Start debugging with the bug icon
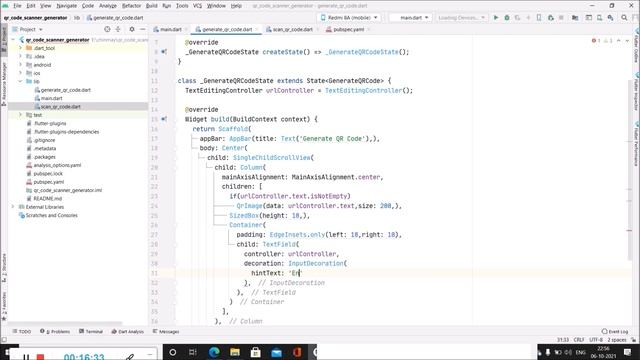640x360 pixels. click(x=507, y=18)
